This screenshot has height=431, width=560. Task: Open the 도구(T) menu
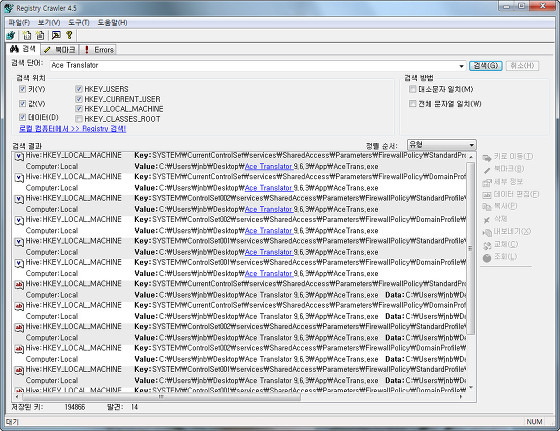79,22
